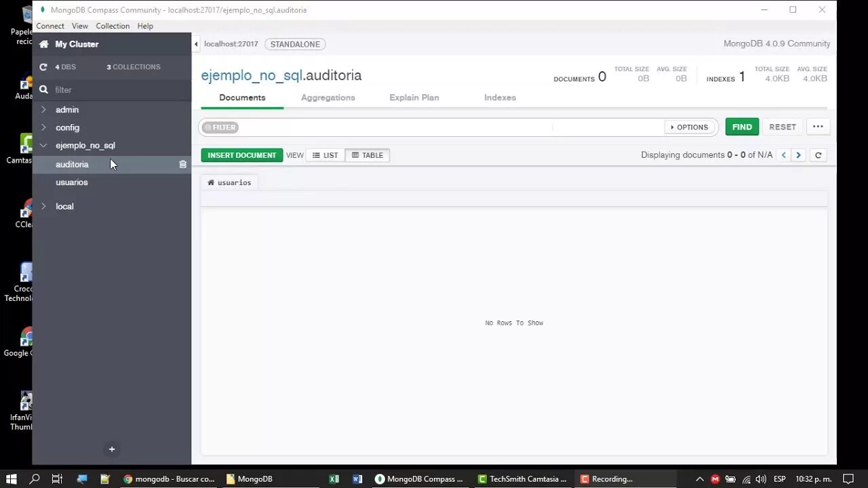Image resolution: width=868 pixels, height=488 pixels.
Task: Refresh databases with the sidebar reload icon
Action: click(43, 67)
